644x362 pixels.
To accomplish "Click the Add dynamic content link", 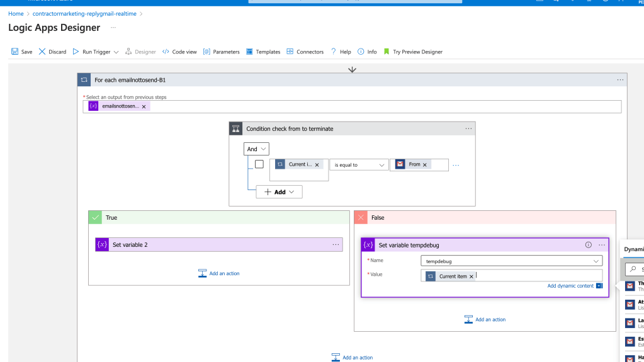I will pyautogui.click(x=570, y=286).
